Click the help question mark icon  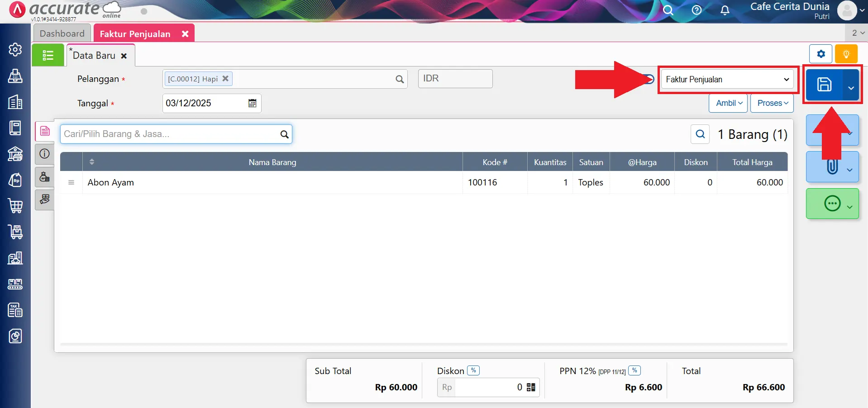tap(696, 10)
